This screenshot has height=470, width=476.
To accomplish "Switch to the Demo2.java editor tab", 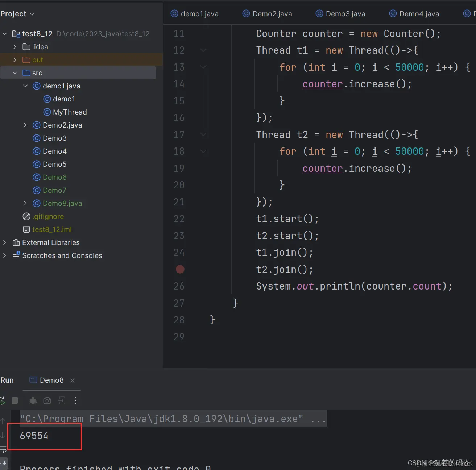I will tap(267, 14).
